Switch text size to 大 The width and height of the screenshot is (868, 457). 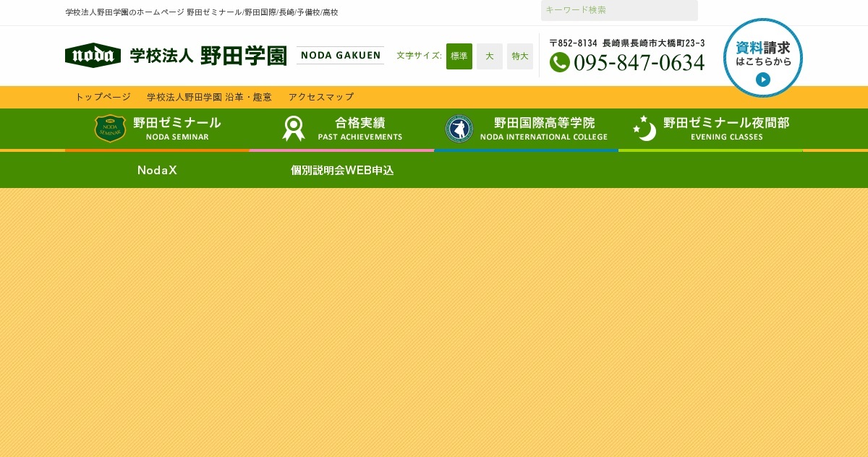490,56
